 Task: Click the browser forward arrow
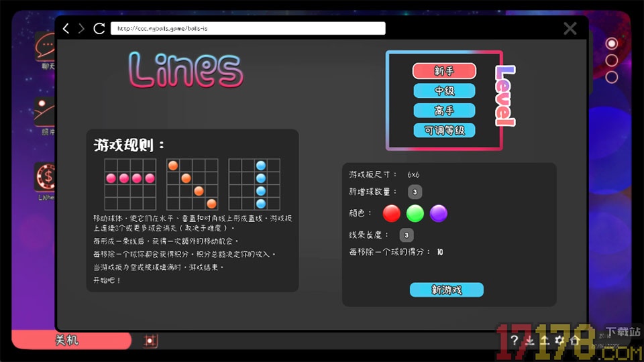(81, 28)
